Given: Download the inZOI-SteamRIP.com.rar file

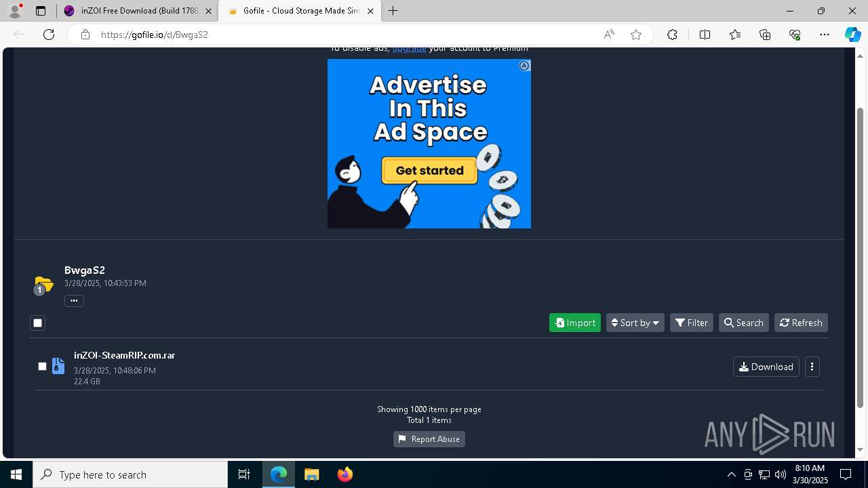Looking at the screenshot, I should 766,367.
